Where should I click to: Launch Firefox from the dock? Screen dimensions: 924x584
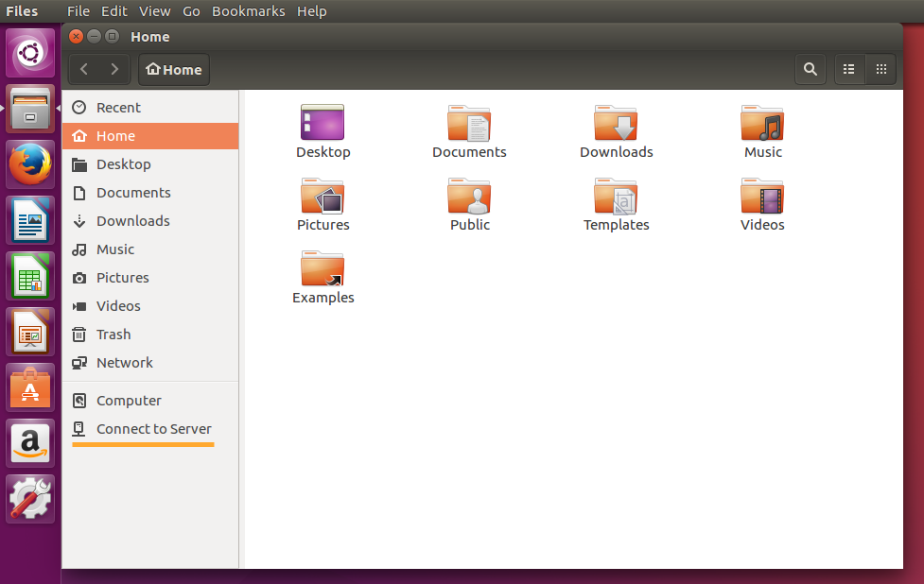pyautogui.click(x=30, y=165)
